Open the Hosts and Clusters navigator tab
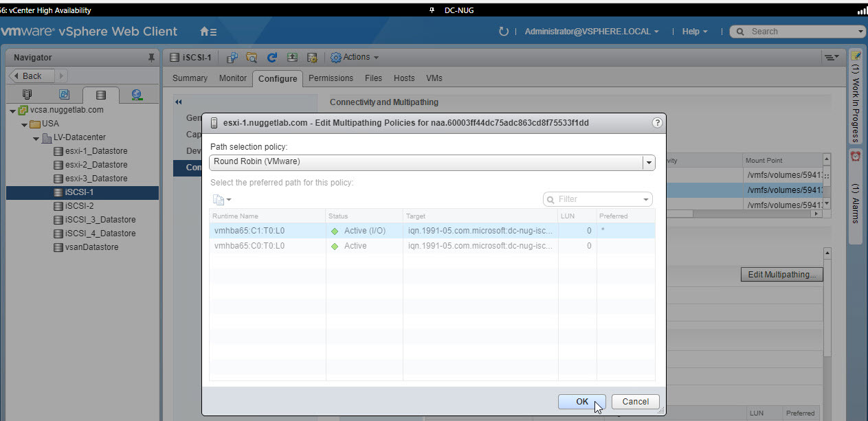Screen dimensions: 868x421 pos(27,95)
